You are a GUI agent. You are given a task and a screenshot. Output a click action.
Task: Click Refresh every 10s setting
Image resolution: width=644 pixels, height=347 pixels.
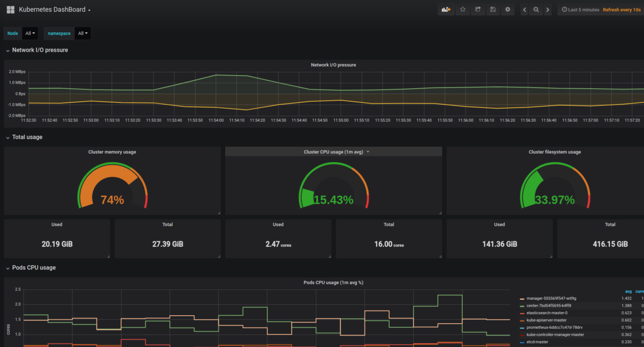[x=621, y=10]
